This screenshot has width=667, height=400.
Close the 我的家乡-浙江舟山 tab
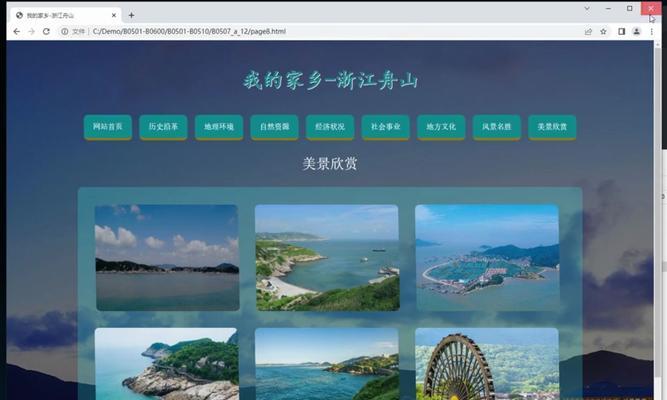[114, 15]
